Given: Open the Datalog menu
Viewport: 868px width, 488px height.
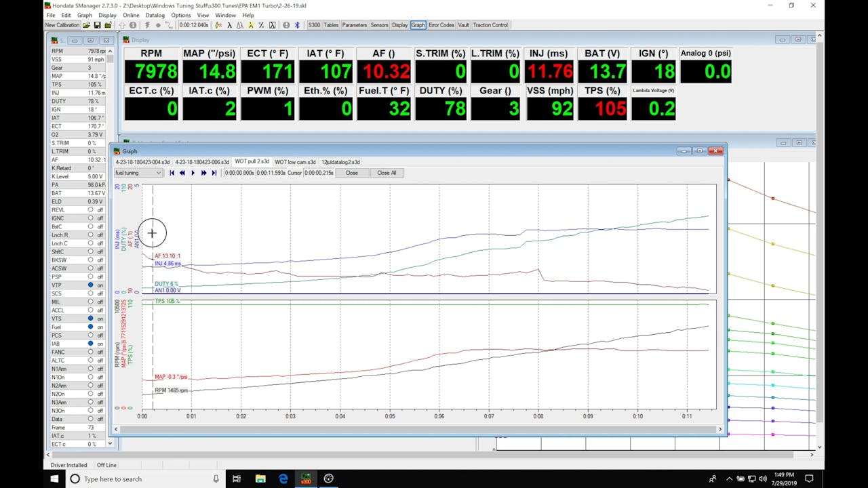Looking at the screenshot, I should 155,14.
